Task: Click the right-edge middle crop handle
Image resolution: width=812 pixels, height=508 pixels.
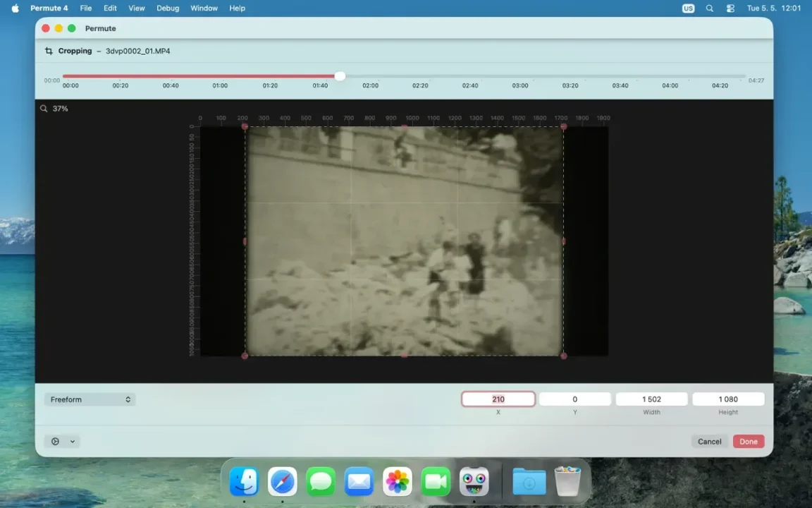Action: tap(563, 241)
